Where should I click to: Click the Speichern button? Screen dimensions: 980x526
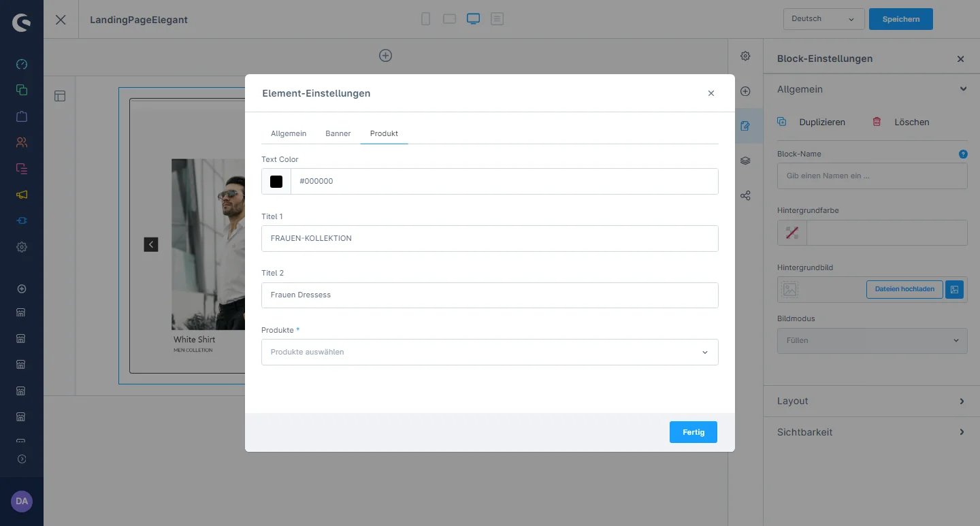900,19
